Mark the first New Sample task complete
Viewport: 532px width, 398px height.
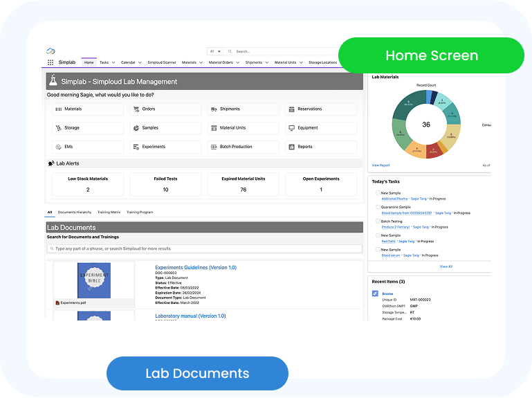377,193
